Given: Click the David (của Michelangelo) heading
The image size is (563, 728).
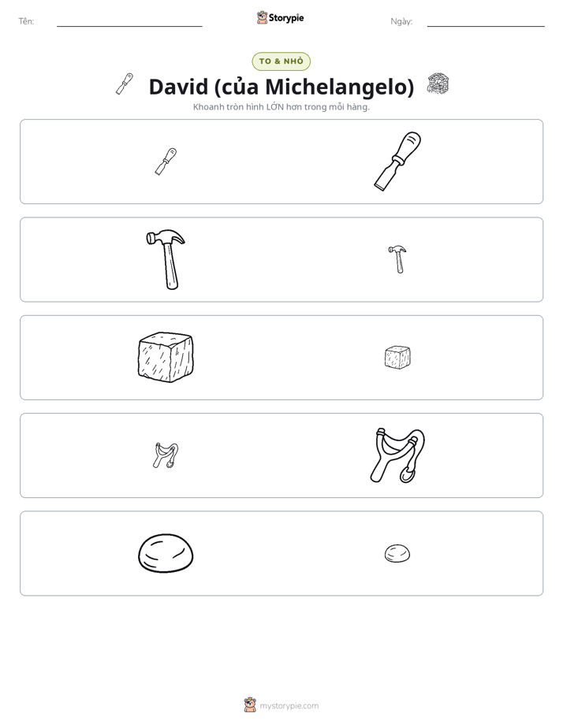Looking at the screenshot, I should click(x=281, y=87).
